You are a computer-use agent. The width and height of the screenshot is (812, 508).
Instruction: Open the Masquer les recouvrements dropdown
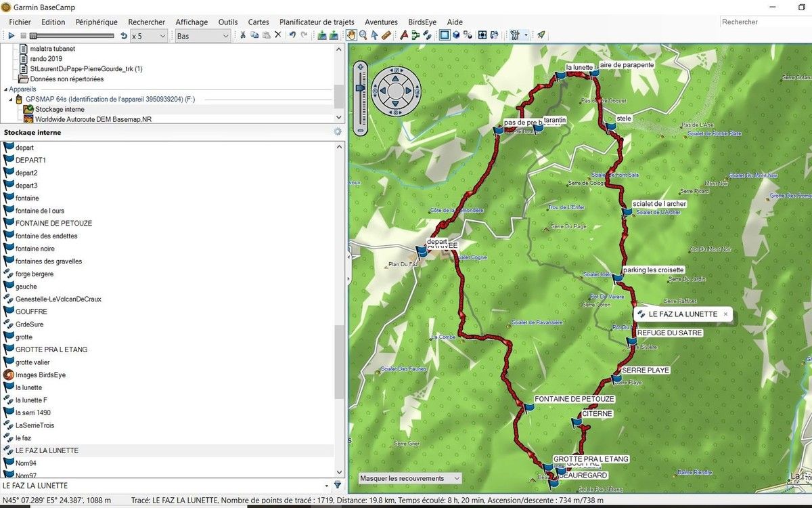(410, 478)
